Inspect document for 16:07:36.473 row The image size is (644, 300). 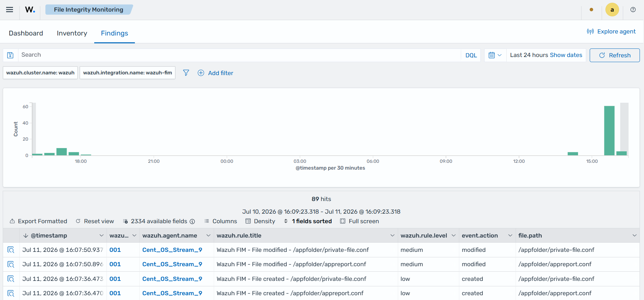[11, 279]
